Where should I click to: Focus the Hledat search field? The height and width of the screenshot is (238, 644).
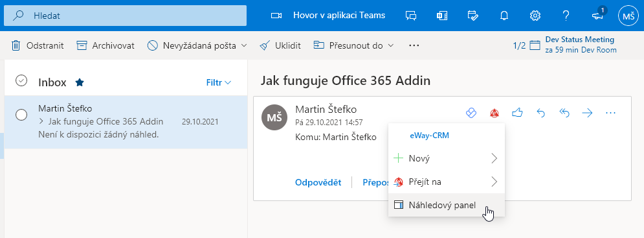[126, 16]
